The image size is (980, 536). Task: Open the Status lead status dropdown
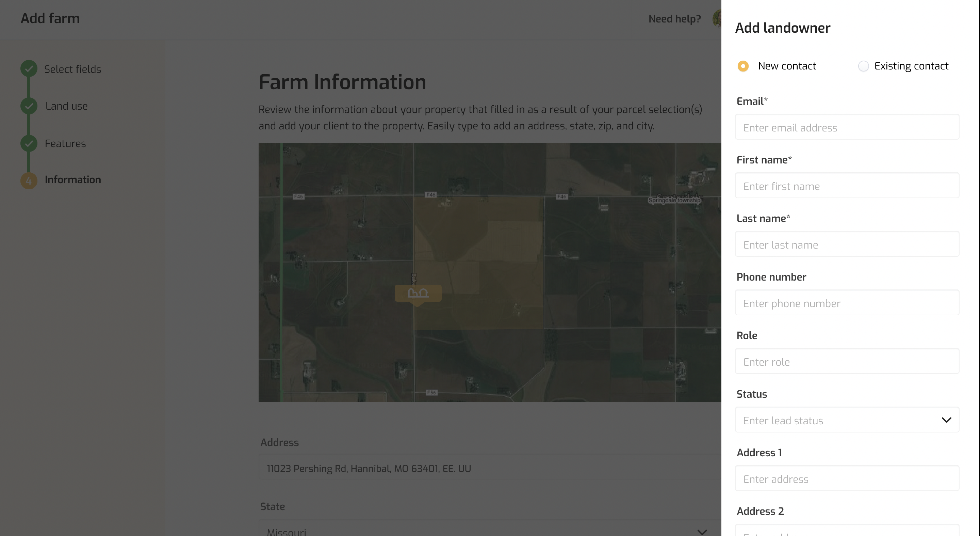tap(837, 420)
